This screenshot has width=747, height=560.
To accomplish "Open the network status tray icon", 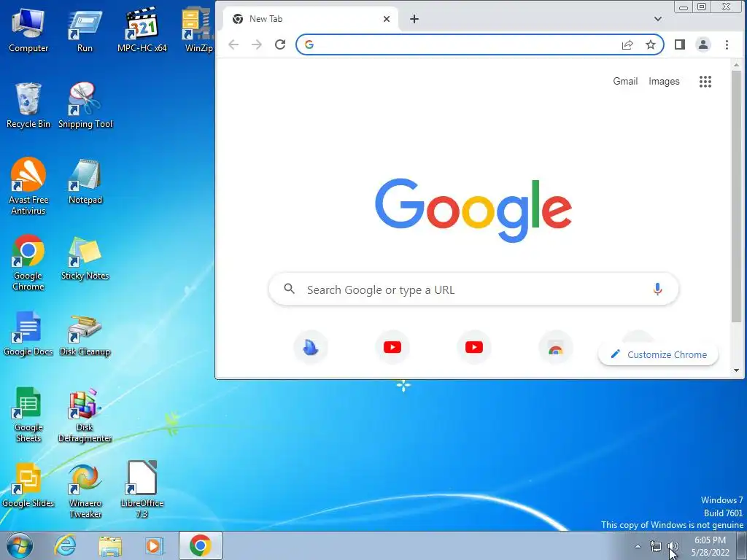I will (x=656, y=547).
